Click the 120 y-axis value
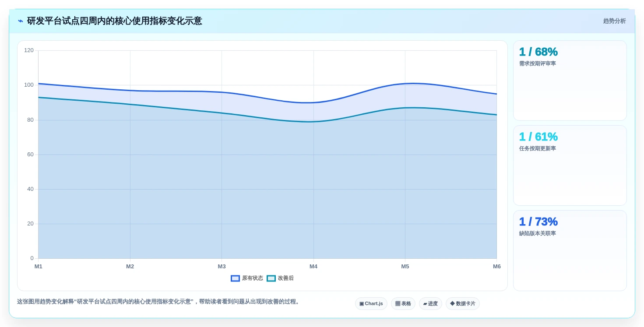This screenshot has height=327, width=644. (x=29, y=50)
